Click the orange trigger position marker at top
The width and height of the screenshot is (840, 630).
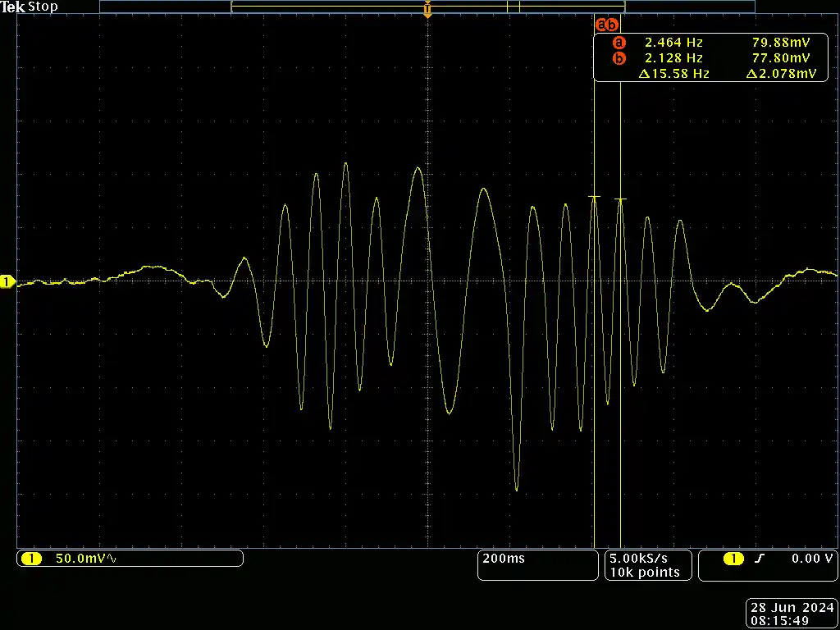[x=427, y=9]
